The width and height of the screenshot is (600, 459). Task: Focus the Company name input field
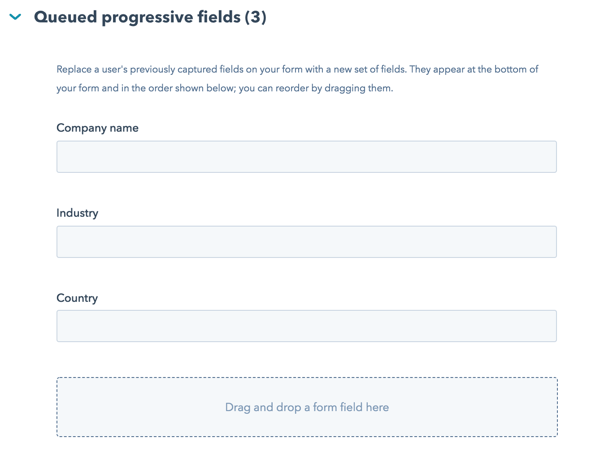click(x=306, y=157)
